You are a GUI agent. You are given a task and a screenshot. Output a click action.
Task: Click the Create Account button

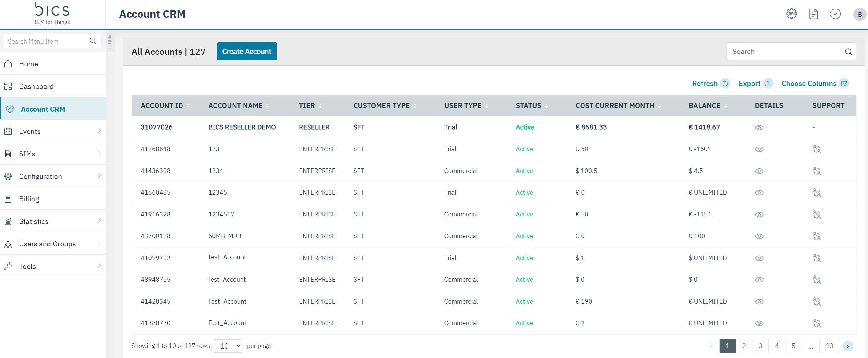[x=247, y=51]
